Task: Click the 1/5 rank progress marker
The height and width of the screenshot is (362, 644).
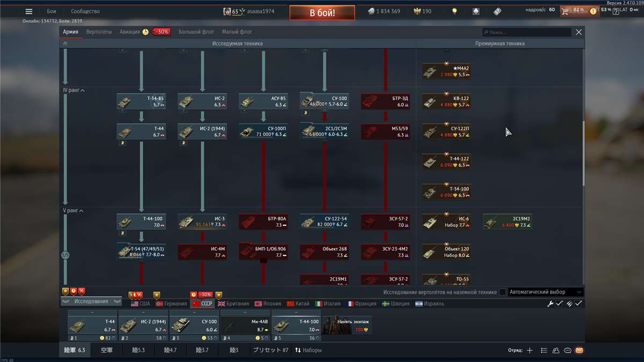Action: 65,255
